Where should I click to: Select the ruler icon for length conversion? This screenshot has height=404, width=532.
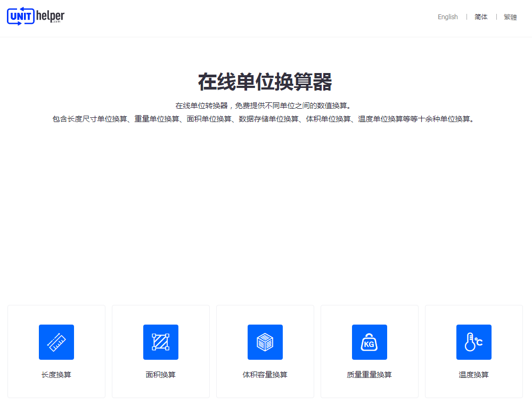click(x=56, y=342)
